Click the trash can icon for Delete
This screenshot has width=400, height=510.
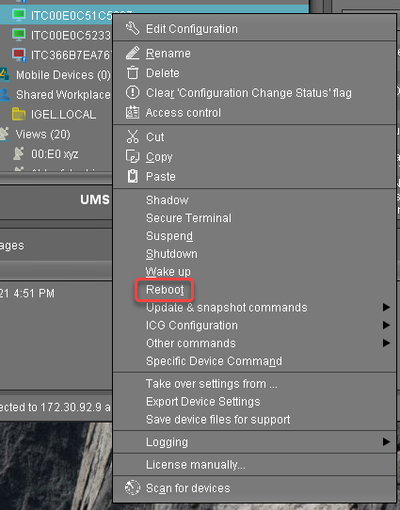click(132, 73)
